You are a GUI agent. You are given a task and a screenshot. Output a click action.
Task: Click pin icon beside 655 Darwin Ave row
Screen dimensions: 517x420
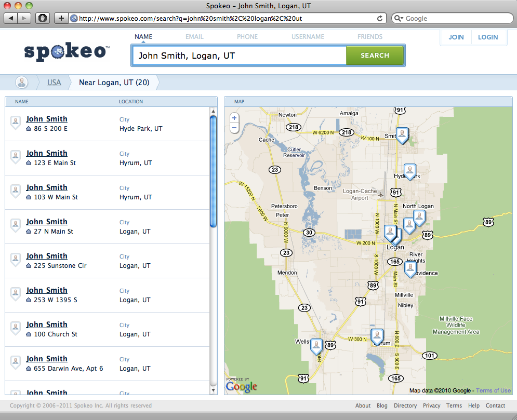coord(16,362)
